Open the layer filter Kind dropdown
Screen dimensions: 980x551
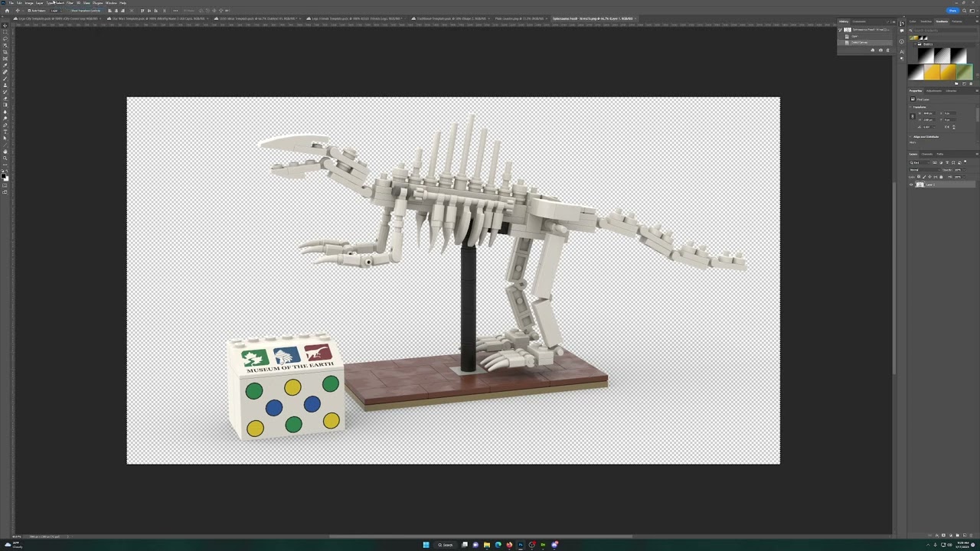coord(920,163)
